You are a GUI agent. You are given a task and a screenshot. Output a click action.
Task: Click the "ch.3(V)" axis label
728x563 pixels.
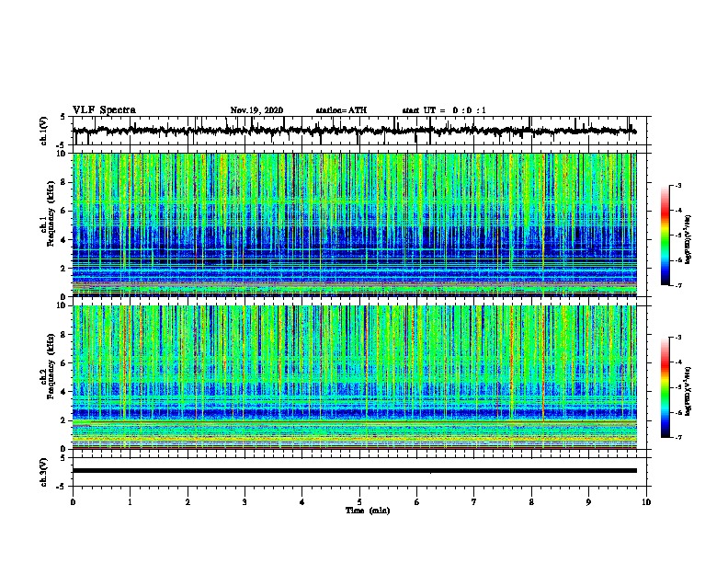pyautogui.click(x=44, y=472)
